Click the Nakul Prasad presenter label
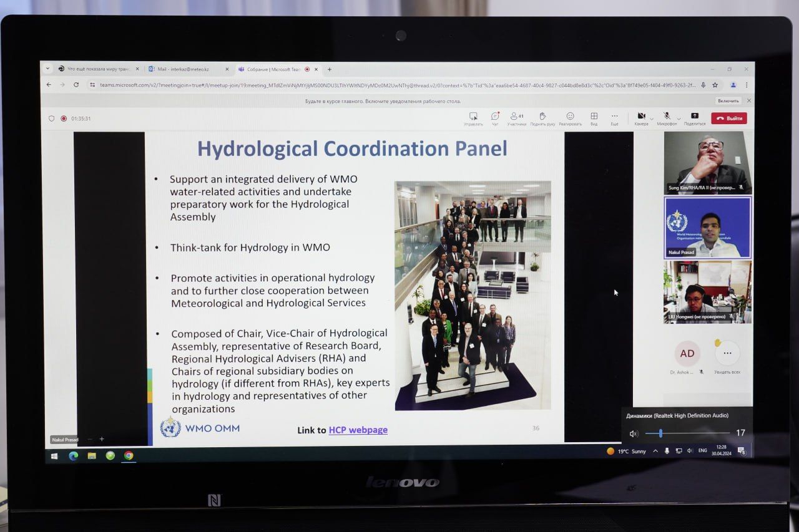This screenshot has width=799, height=532. click(x=65, y=440)
